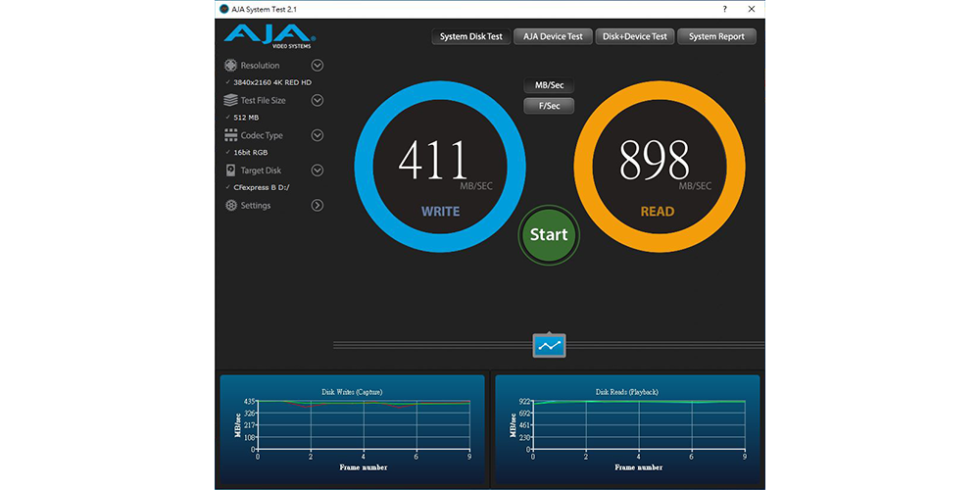The image size is (980, 490).
Task: Click the Resolution monitor icon
Action: point(231,66)
